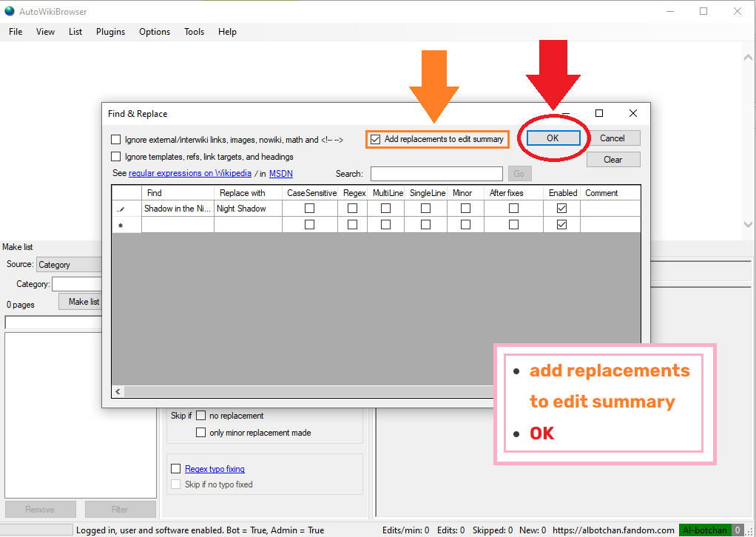This screenshot has width=756, height=537.
Task: Click the Category input field
Action: [x=77, y=284]
